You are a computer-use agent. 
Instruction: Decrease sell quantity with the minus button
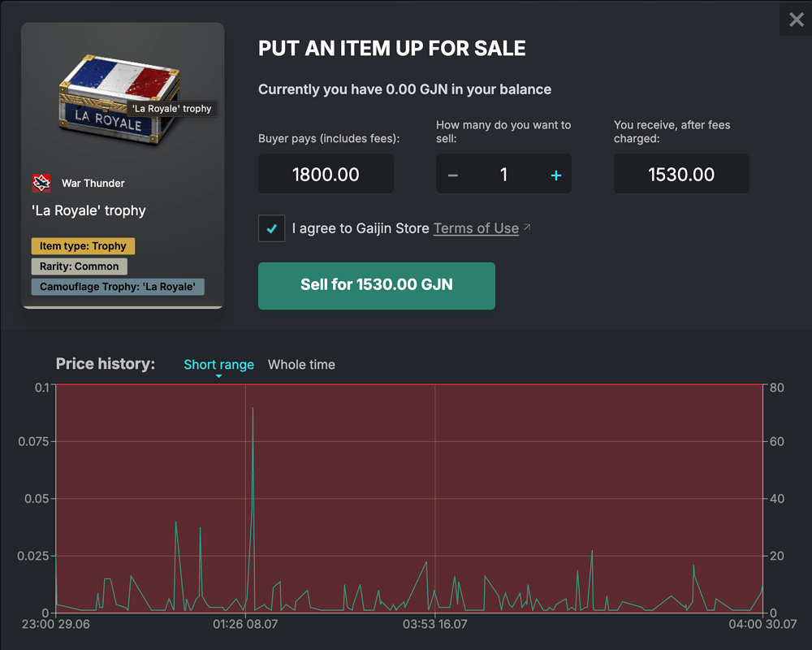[452, 175]
